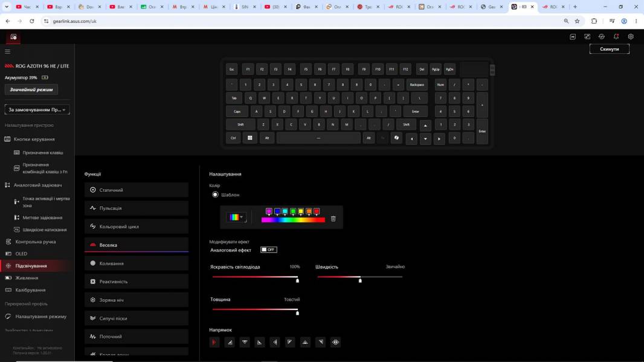Collapse the sidebar with hamburger icon

(7, 52)
